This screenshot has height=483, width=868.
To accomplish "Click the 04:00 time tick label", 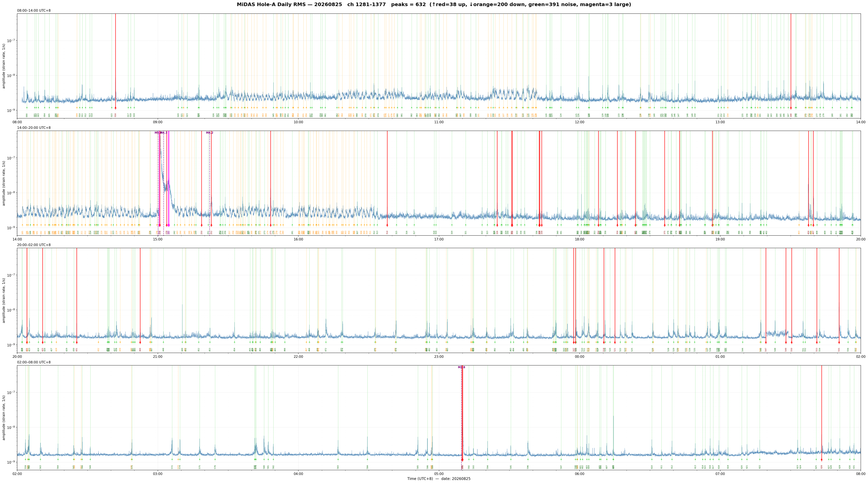I will pyautogui.click(x=298, y=474).
